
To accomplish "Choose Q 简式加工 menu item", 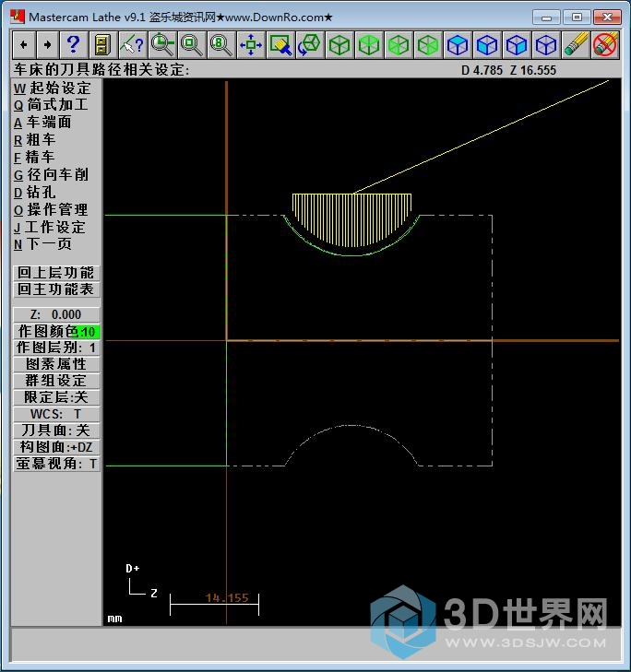I will 51,105.
